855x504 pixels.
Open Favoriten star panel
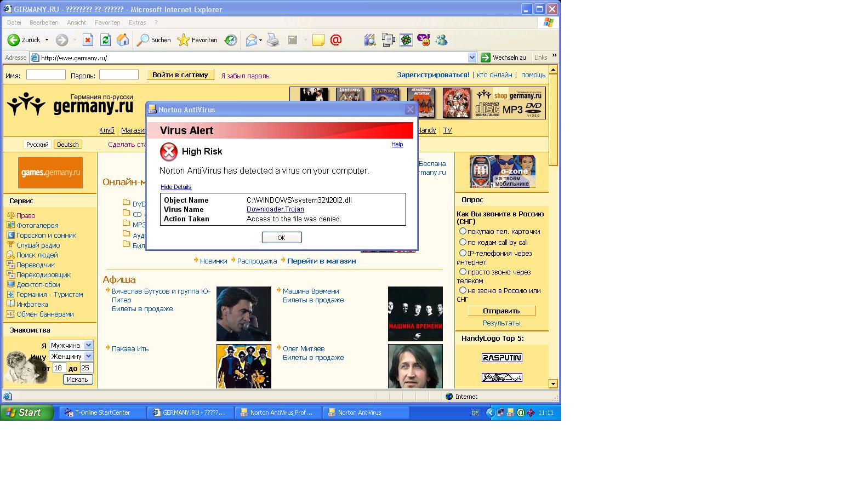[x=197, y=40]
